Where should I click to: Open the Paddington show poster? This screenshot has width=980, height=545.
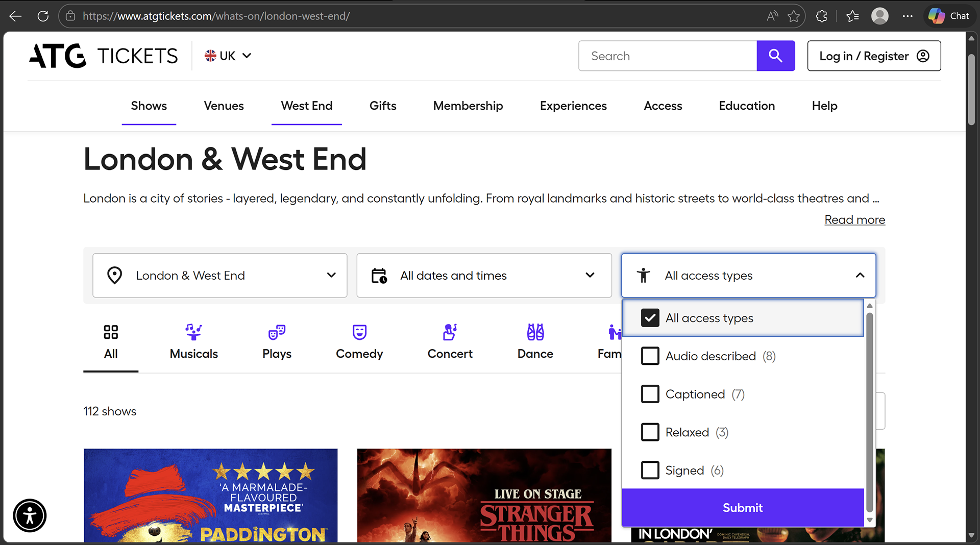tap(211, 496)
